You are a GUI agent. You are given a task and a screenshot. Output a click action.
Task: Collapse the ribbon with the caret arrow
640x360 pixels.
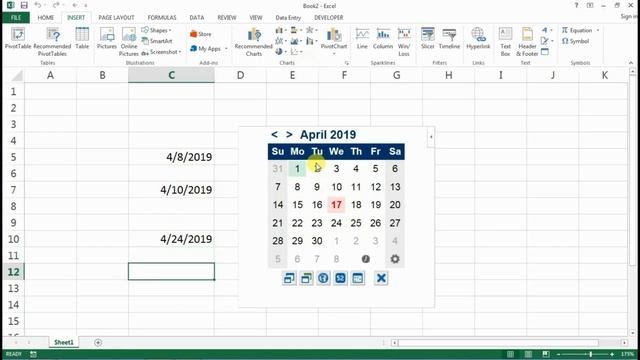click(x=631, y=63)
